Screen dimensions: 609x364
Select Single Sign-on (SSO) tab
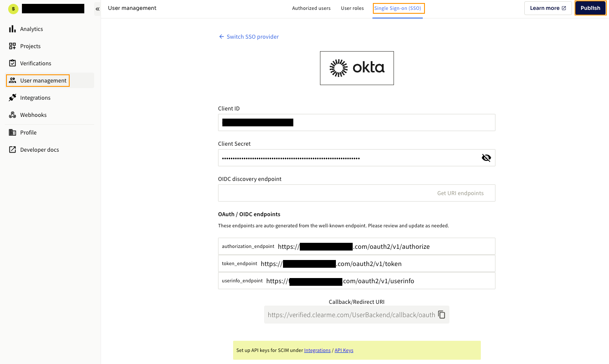click(398, 8)
